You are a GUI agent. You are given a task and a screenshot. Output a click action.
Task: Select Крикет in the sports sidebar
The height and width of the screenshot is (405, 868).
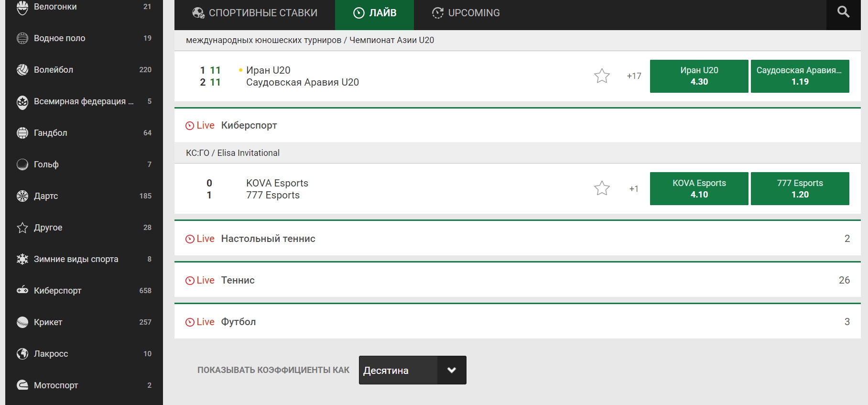pyautogui.click(x=48, y=322)
